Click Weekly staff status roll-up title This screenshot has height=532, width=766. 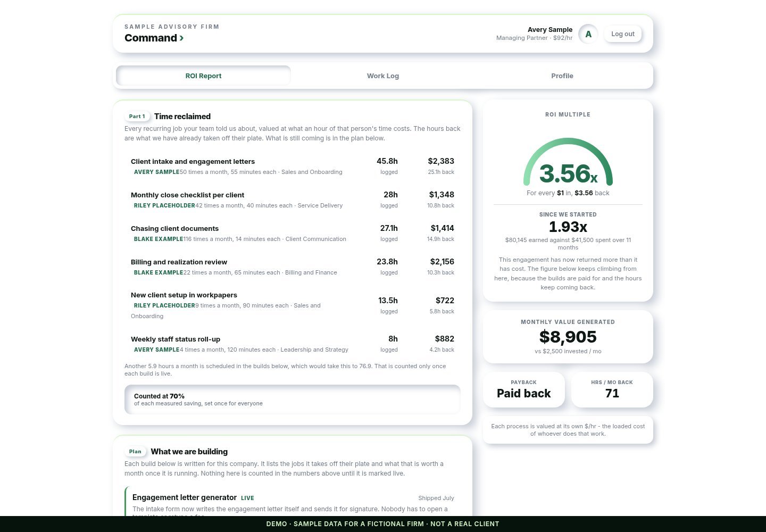(x=176, y=339)
